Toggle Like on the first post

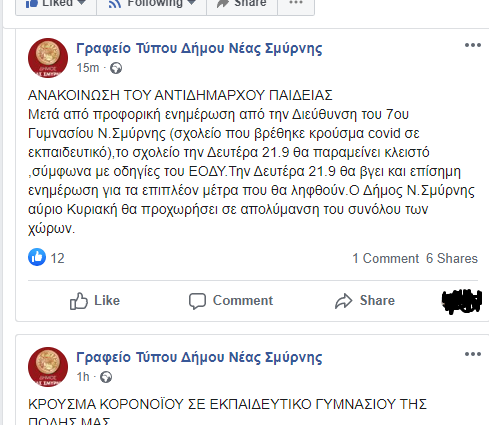(95, 301)
